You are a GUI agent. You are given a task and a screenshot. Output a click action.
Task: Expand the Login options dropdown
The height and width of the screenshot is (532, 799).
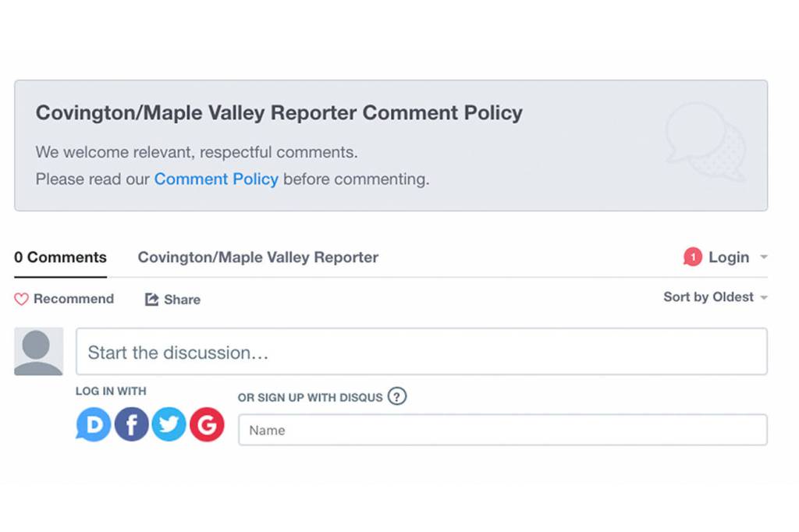click(763, 257)
